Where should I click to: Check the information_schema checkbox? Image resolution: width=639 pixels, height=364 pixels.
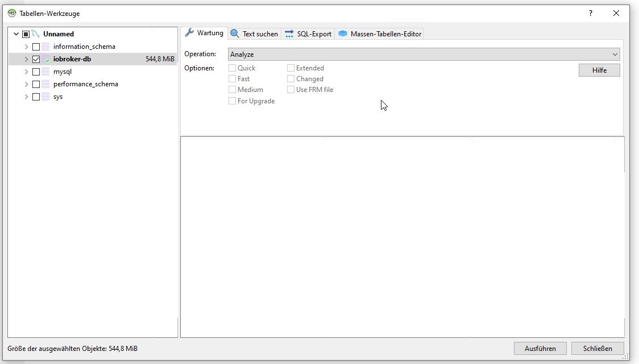(x=36, y=47)
